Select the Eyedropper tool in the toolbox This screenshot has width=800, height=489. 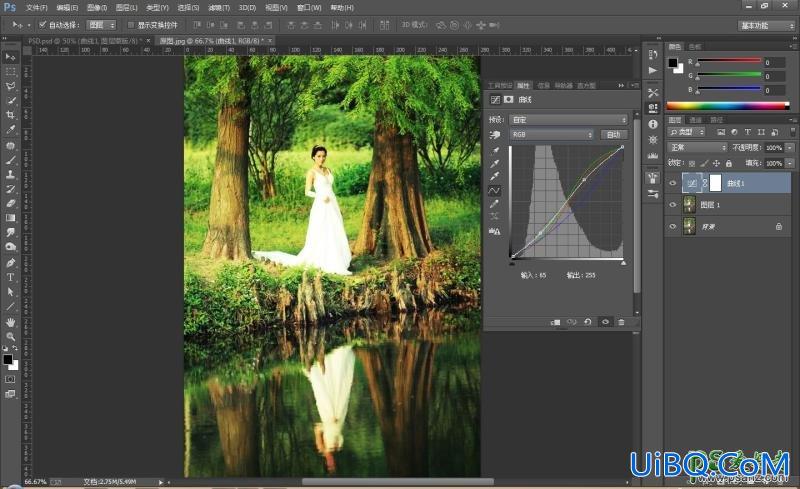[10, 130]
